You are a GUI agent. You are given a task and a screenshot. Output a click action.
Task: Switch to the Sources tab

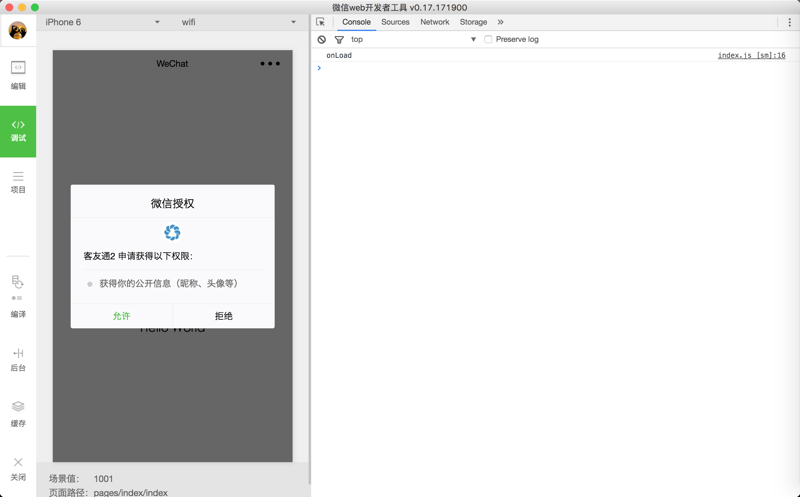point(395,22)
